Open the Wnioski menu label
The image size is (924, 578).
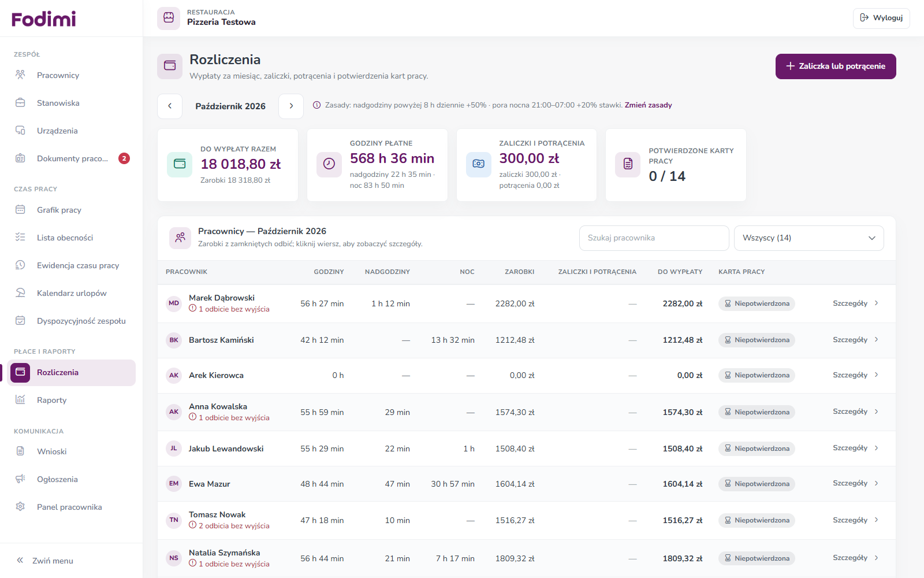51,451
